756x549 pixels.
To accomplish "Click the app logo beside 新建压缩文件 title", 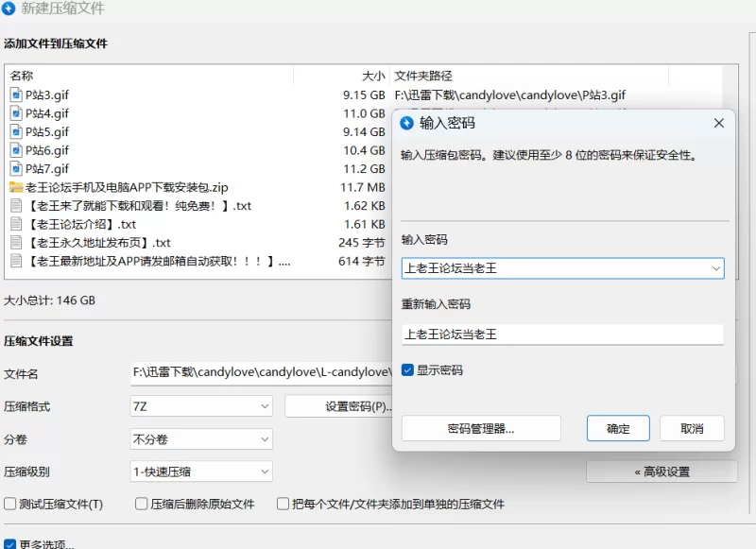I will (x=9, y=8).
